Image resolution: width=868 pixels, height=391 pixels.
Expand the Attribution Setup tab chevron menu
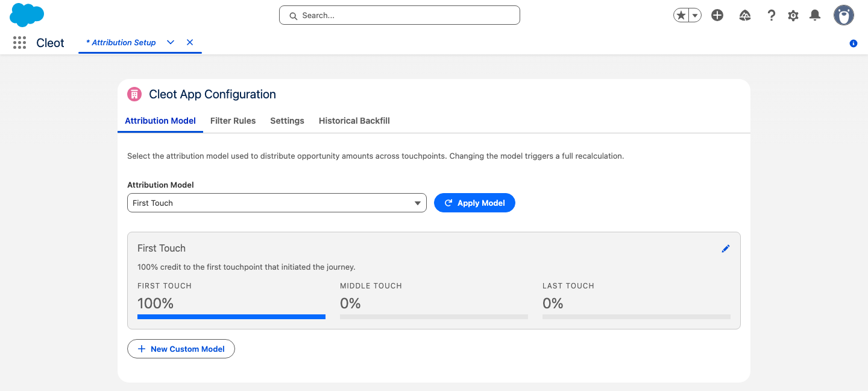click(x=171, y=42)
